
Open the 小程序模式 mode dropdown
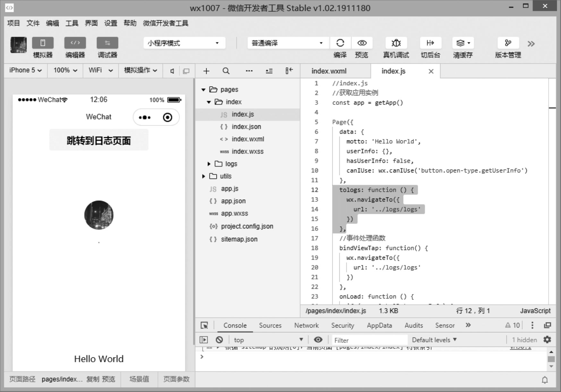tap(184, 43)
